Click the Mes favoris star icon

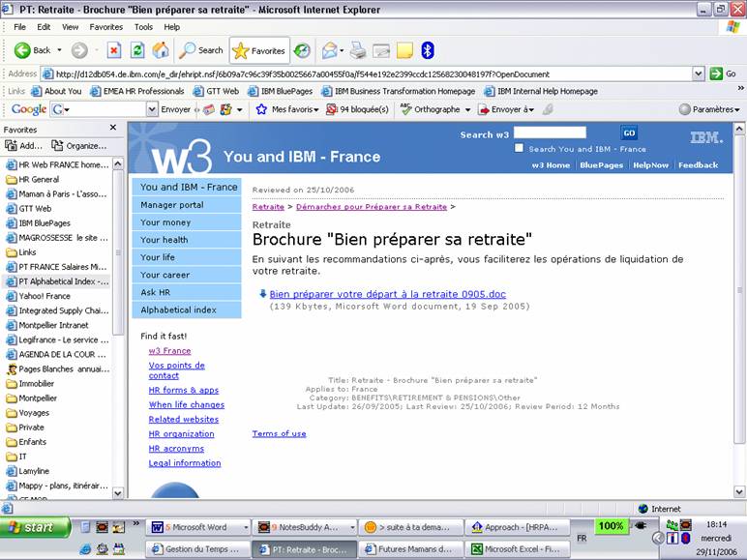(x=261, y=109)
